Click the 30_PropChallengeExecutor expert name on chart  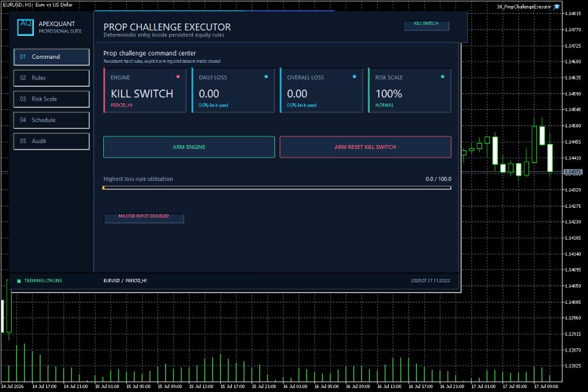[524, 7]
